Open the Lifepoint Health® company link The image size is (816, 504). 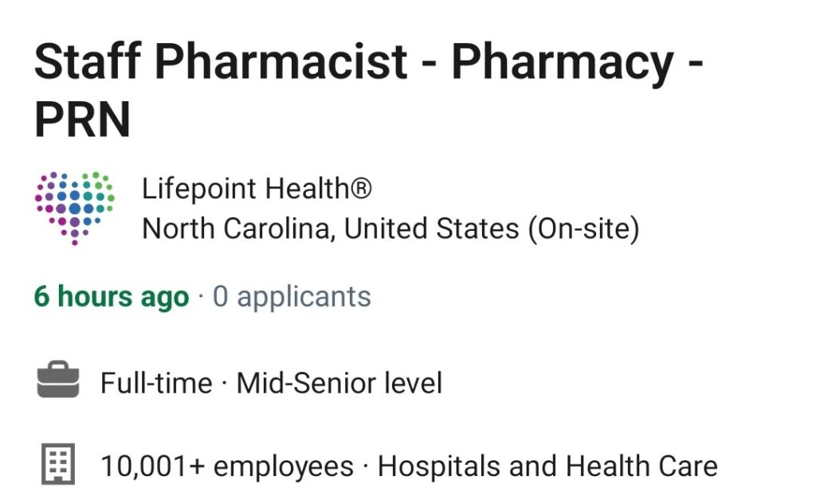257,188
